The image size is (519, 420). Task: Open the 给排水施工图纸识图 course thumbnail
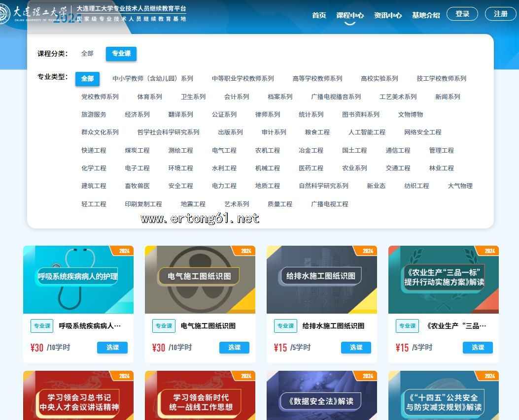[321, 279]
